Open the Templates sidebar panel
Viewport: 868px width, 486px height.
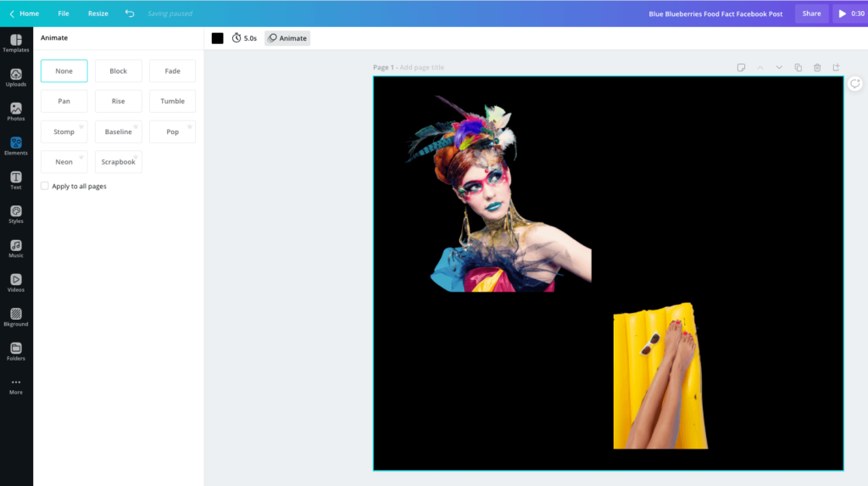pyautogui.click(x=16, y=43)
